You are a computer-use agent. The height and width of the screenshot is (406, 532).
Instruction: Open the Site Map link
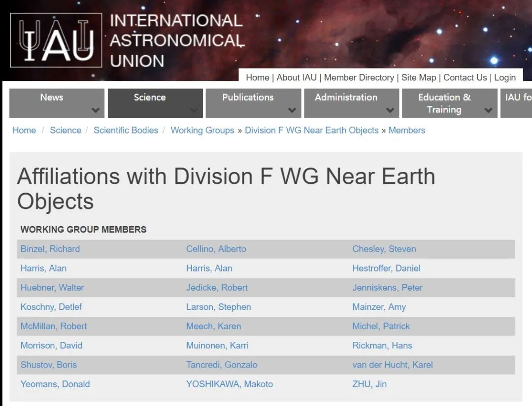419,78
